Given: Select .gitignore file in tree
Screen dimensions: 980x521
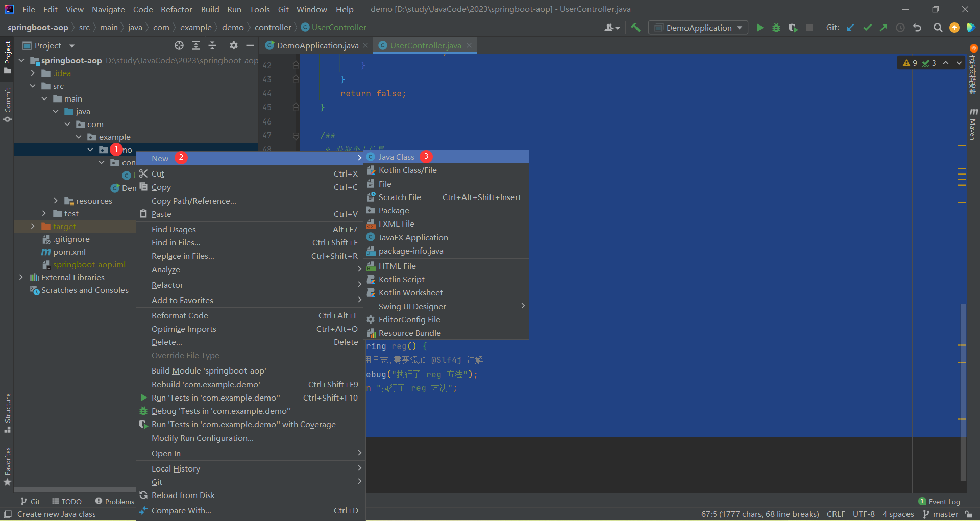Looking at the screenshot, I should coord(71,239).
